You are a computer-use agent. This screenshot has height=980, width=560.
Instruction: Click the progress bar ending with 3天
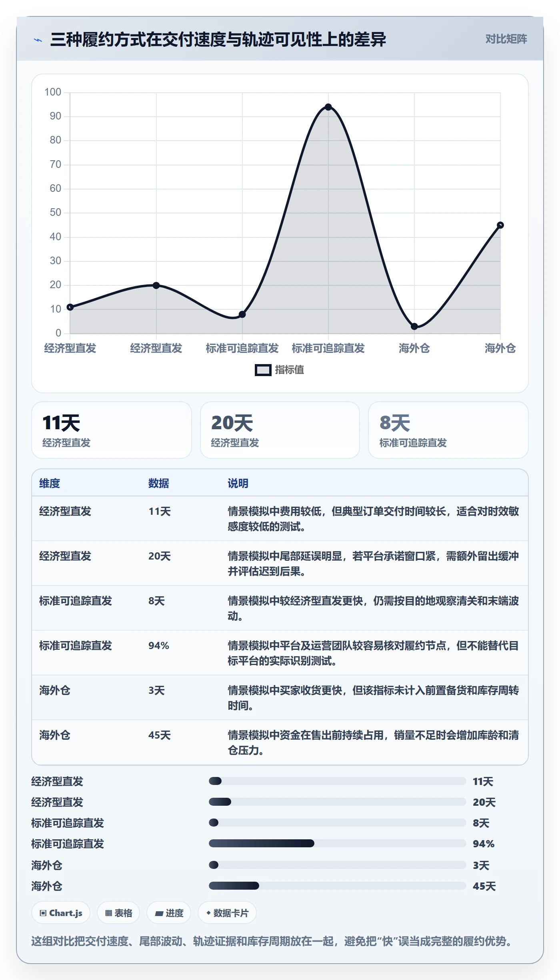[x=338, y=865]
